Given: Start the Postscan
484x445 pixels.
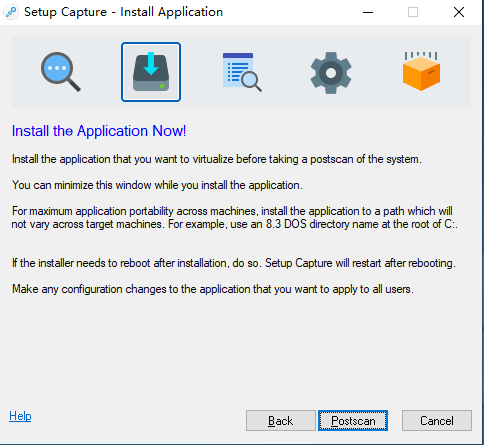Looking at the screenshot, I should 353,421.
